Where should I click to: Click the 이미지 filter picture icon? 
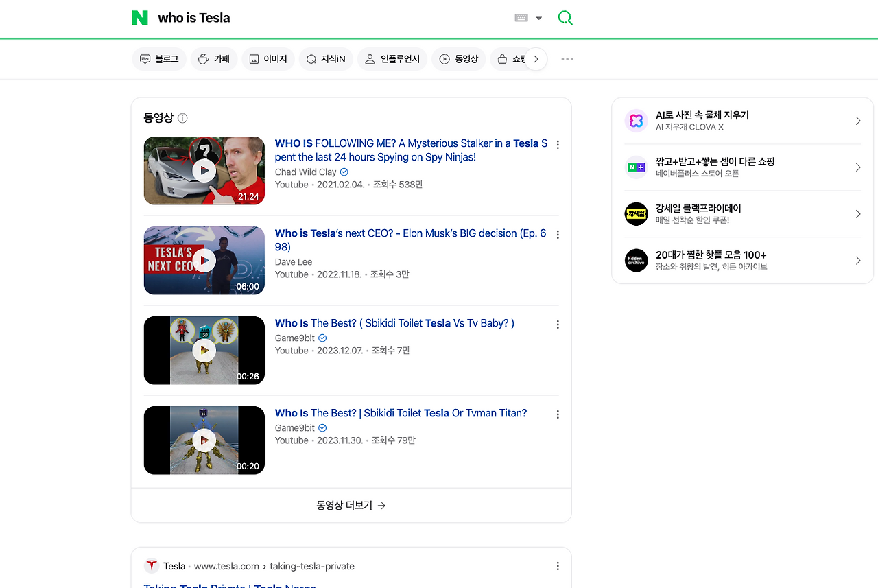(254, 59)
